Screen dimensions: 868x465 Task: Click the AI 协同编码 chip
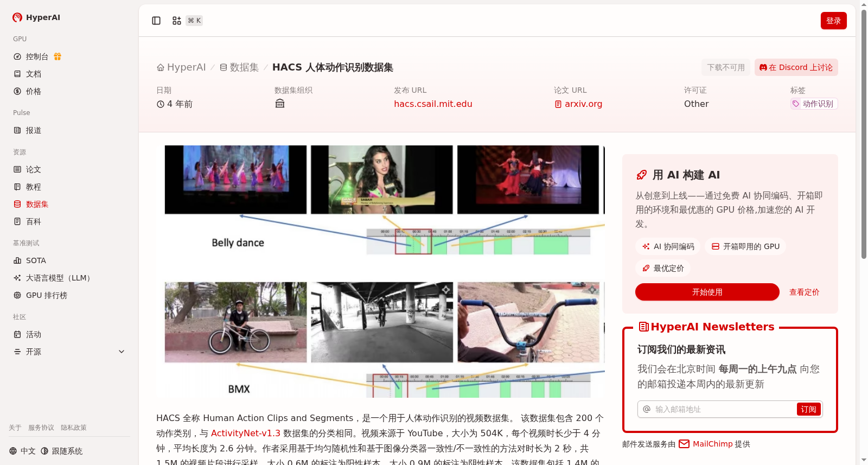click(668, 246)
